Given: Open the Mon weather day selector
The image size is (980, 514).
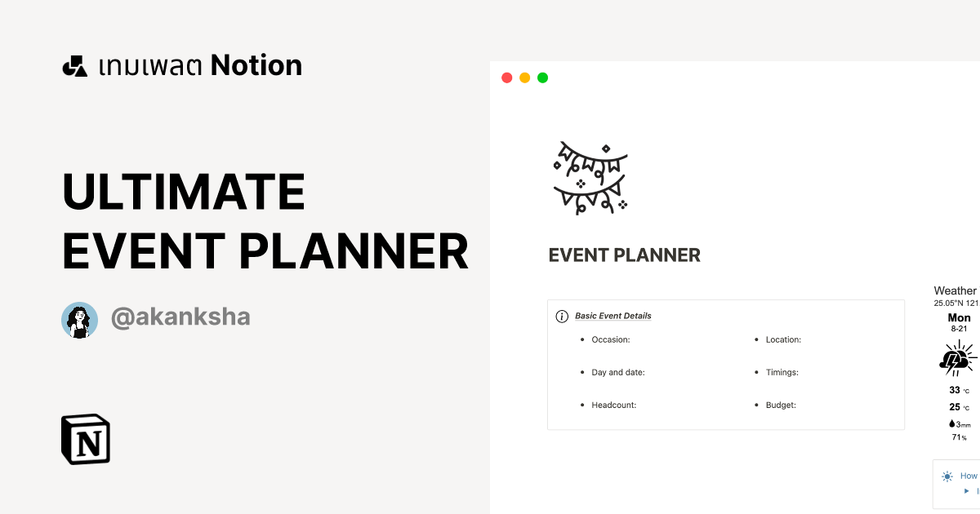Looking at the screenshot, I should click(958, 317).
